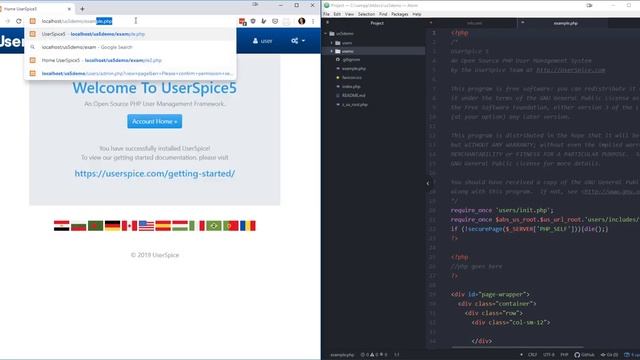Change the UTF-8 encoding in status bar
The image size is (640, 360).
[x=549, y=355]
